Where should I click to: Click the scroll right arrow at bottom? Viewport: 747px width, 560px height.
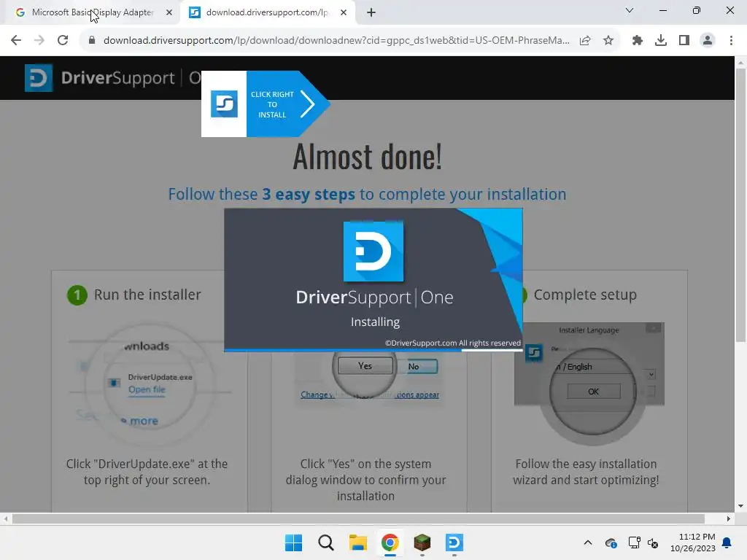(729, 518)
